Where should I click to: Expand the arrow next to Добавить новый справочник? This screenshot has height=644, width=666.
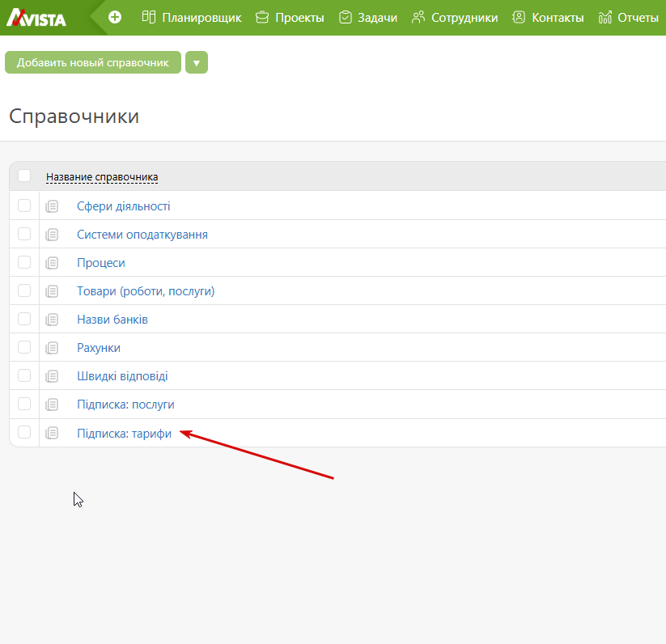click(197, 62)
